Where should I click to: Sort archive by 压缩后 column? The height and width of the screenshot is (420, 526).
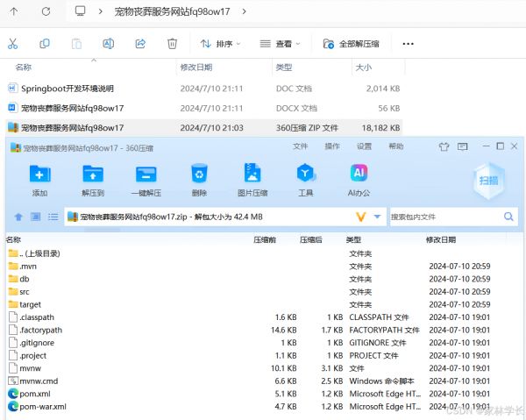pyautogui.click(x=311, y=240)
